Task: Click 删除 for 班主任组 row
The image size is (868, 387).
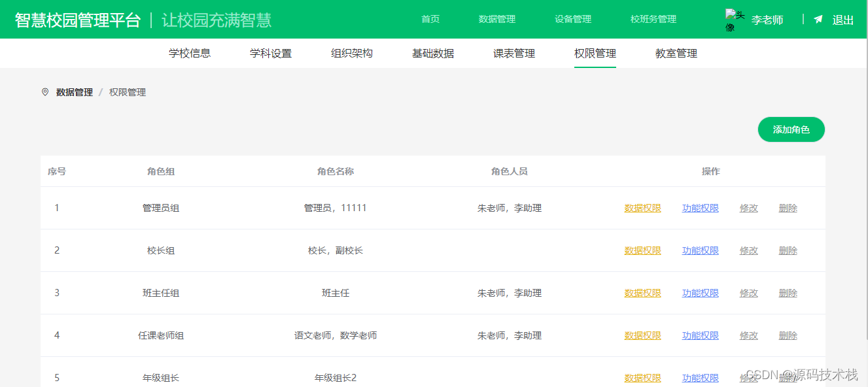Action: [x=788, y=293]
